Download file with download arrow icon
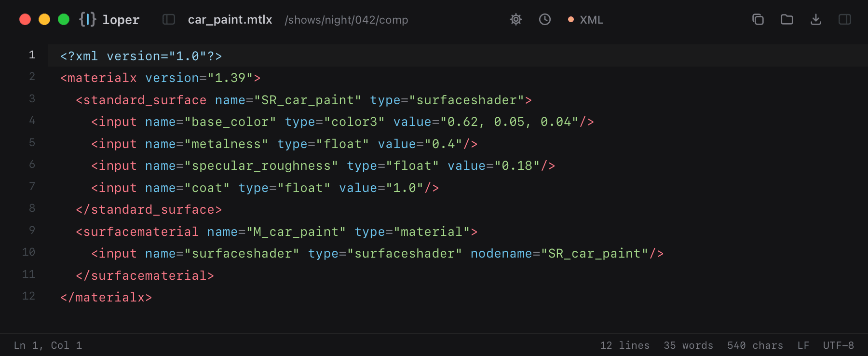Screen dimensions: 868x356 816,19
